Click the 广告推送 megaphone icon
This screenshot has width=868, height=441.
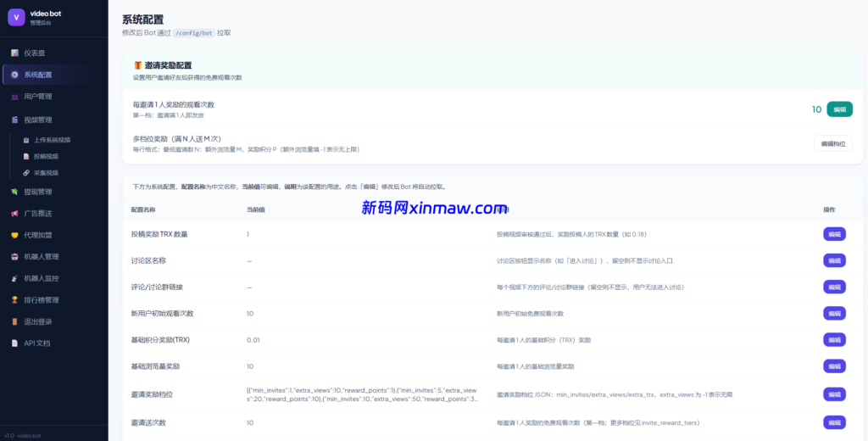(15, 214)
